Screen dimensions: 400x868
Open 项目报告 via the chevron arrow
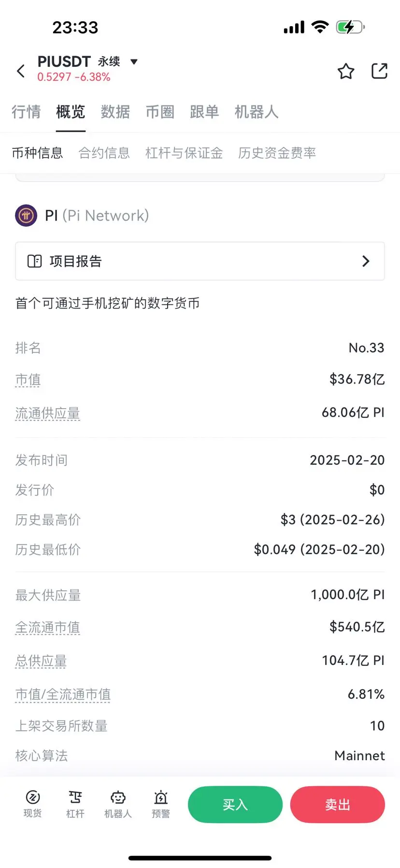pyautogui.click(x=366, y=261)
